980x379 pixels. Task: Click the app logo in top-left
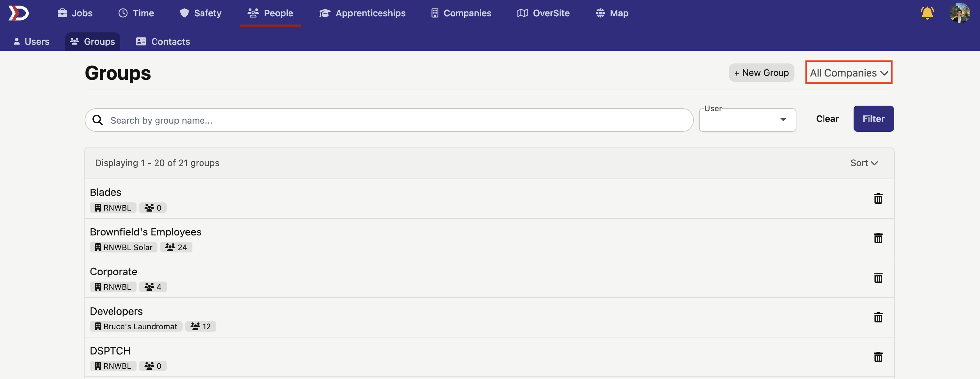(19, 13)
